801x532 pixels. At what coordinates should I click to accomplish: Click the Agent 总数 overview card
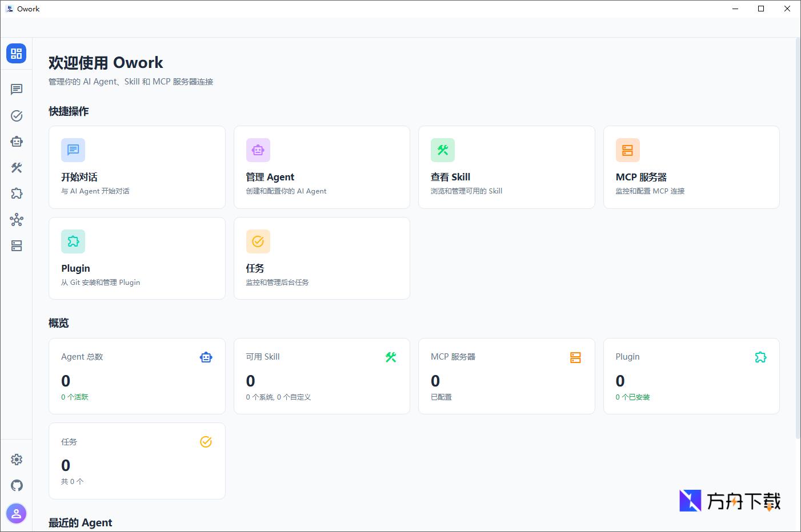[137, 376]
